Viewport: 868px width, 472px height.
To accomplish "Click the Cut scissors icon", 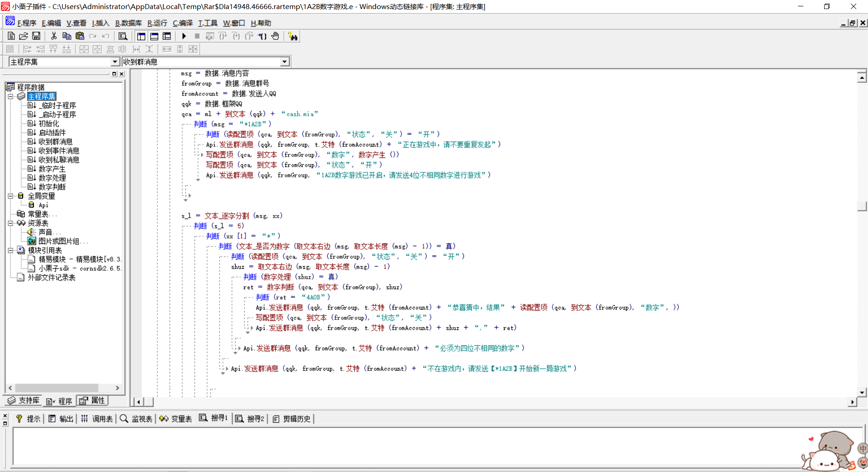I will [54, 36].
